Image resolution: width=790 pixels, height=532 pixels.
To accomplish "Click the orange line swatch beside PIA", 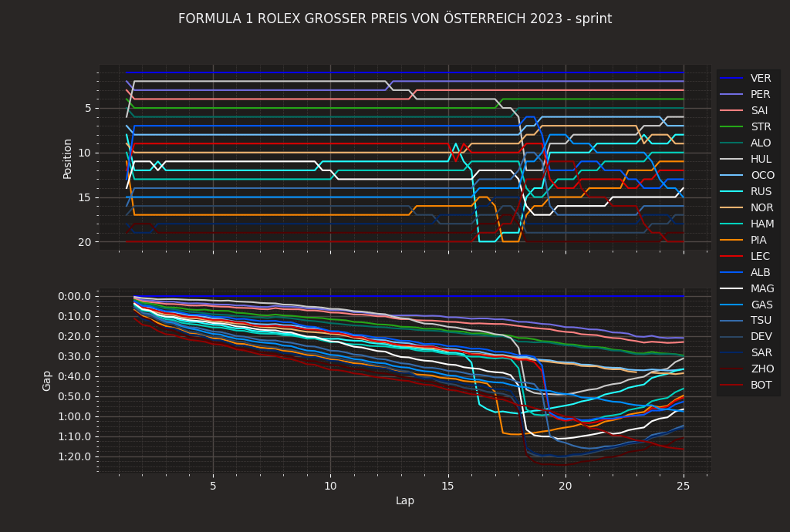I will [x=731, y=240].
